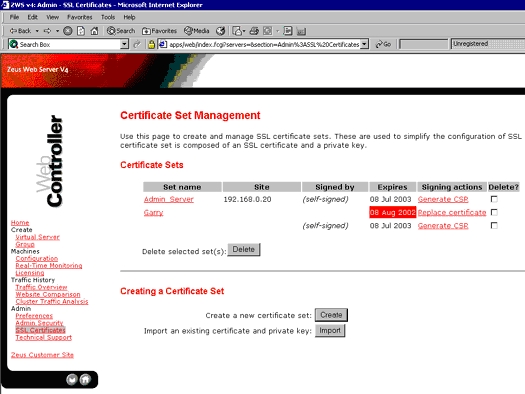
Task: Click the Stop icon in browser toolbar
Action: pos(68,31)
